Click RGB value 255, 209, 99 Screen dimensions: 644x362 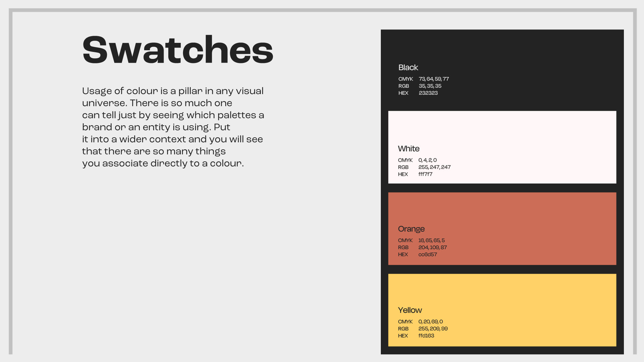(x=433, y=329)
